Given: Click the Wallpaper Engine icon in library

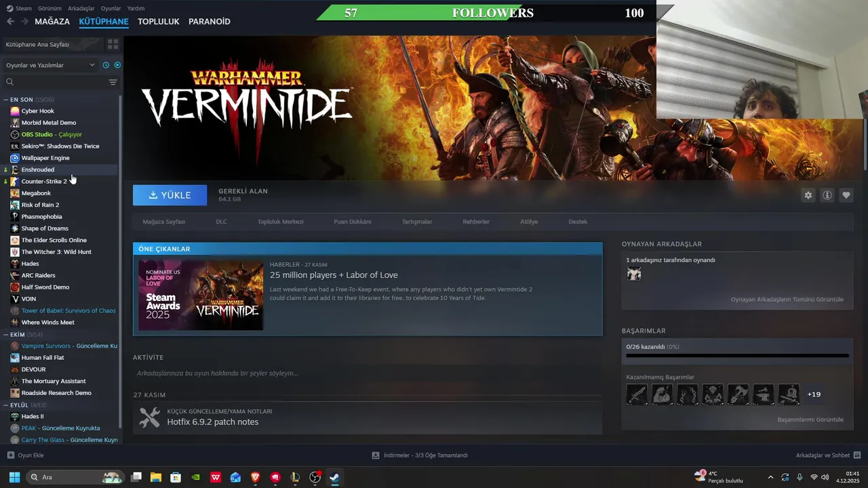Looking at the screenshot, I should 15,158.
